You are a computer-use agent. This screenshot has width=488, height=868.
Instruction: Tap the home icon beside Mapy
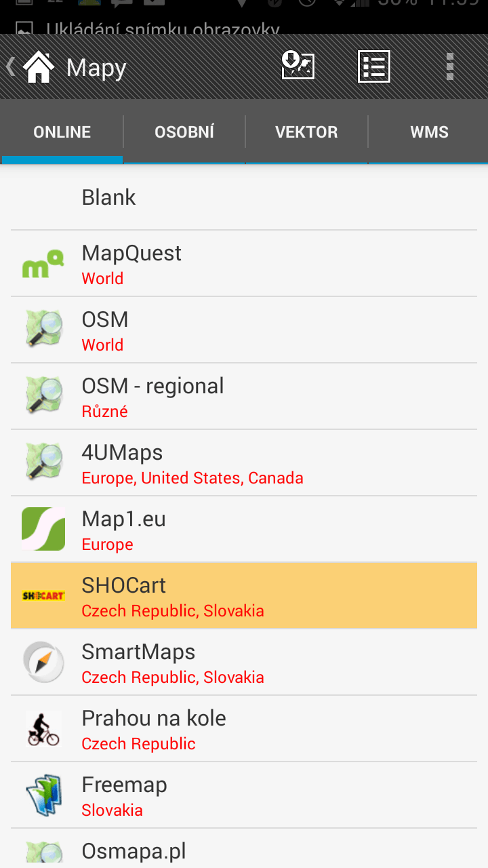pos(39,67)
